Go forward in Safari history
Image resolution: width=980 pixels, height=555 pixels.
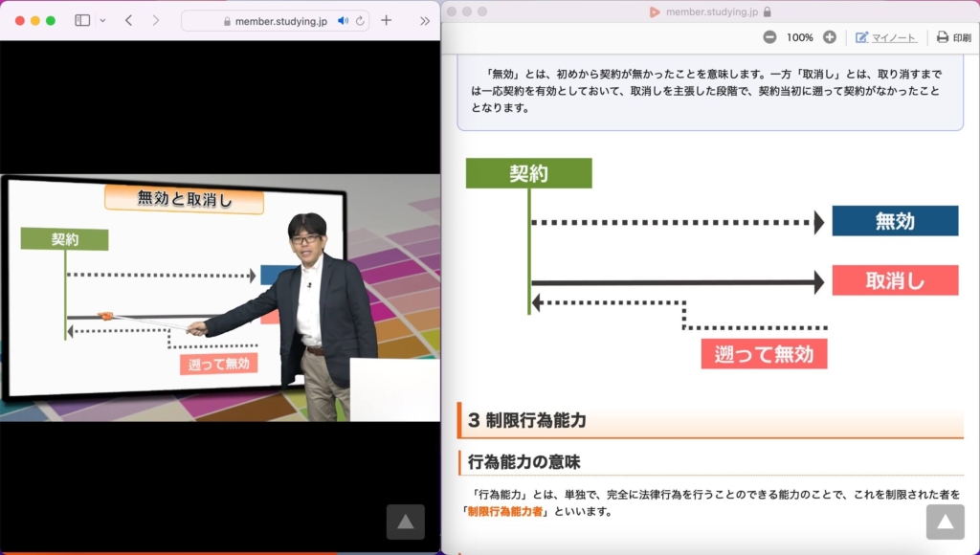coord(156,21)
